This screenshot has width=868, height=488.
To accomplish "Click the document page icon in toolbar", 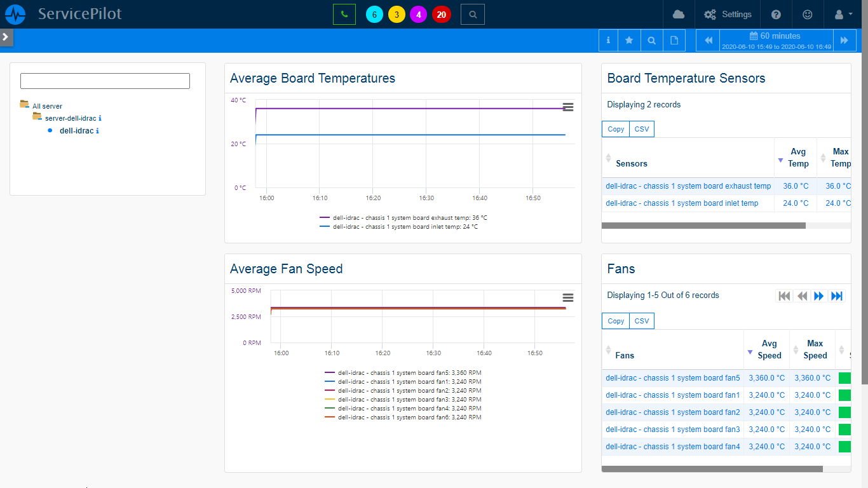I will click(674, 41).
